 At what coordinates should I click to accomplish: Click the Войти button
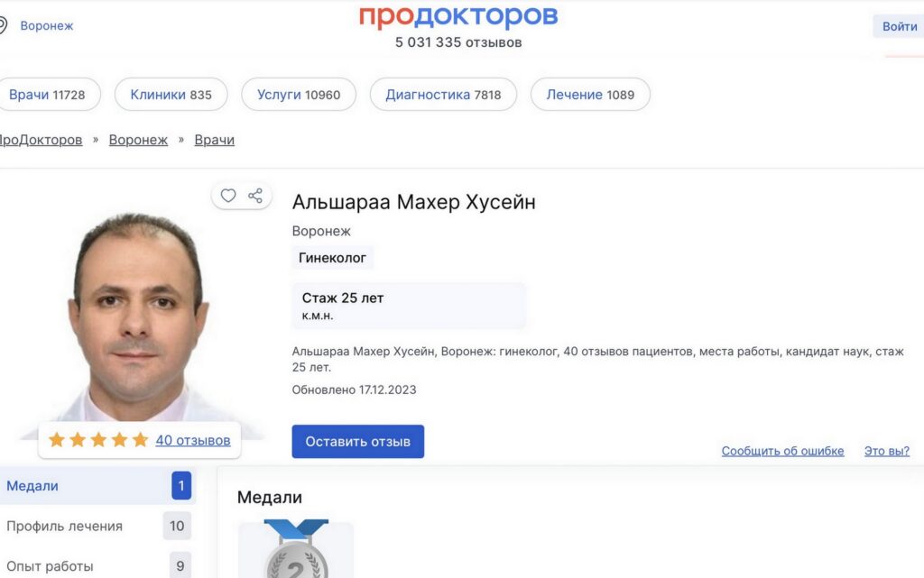[900, 26]
